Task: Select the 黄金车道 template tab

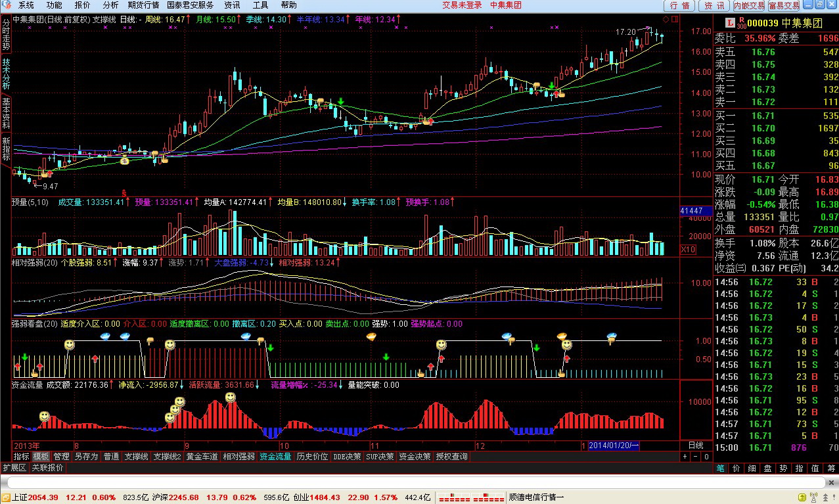Action: tap(202, 456)
